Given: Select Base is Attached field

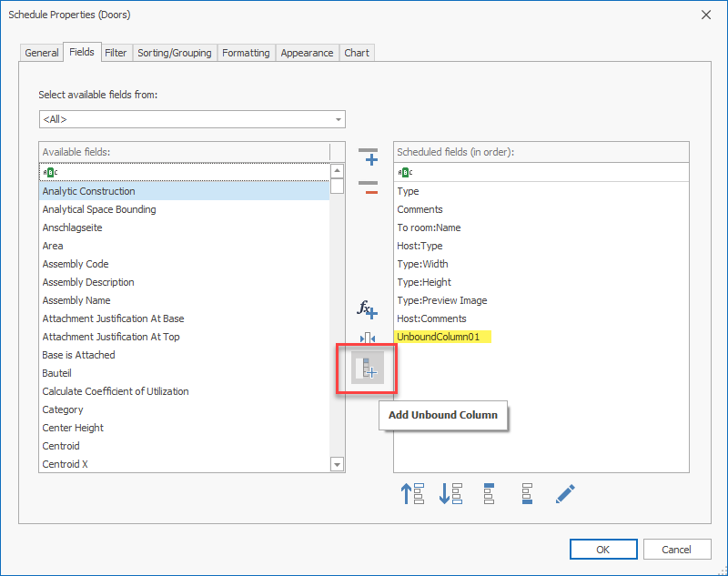Looking at the screenshot, I should coord(185,355).
